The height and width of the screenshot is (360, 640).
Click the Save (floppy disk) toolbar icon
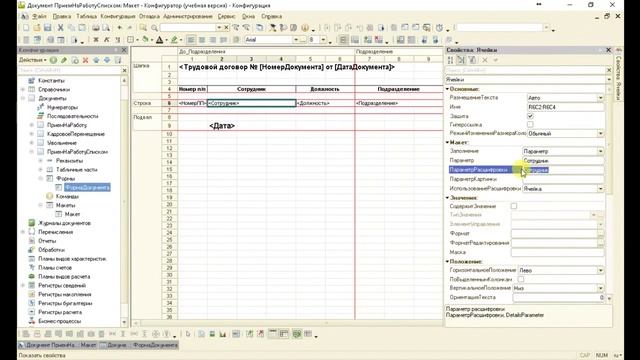(x=48, y=28)
